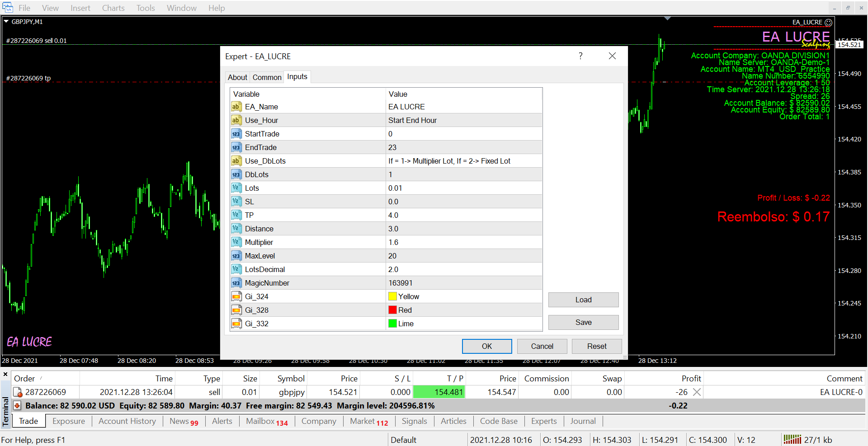Open the Account History tab

pyautogui.click(x=127, y=421)
